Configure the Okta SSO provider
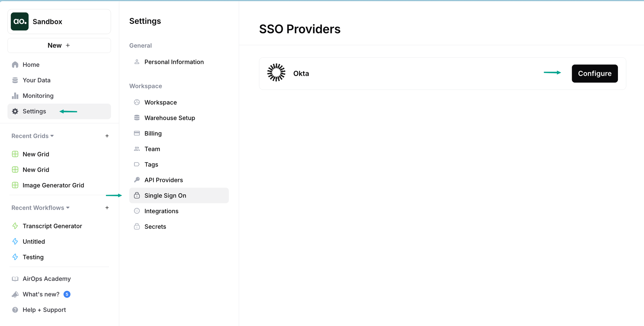Viewport: 644px width, 326px height. pyautogui.click(x=595, y=74)
